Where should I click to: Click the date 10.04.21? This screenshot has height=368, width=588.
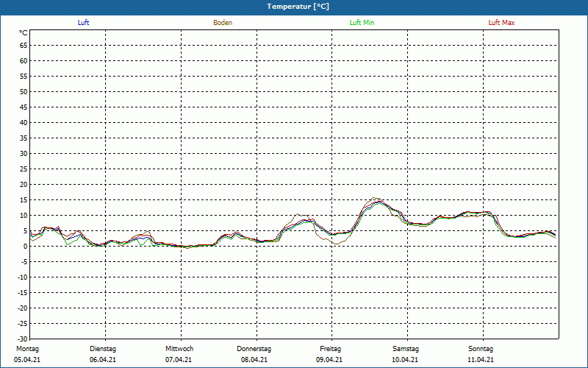pyautogui.click(x=405, y=360)
